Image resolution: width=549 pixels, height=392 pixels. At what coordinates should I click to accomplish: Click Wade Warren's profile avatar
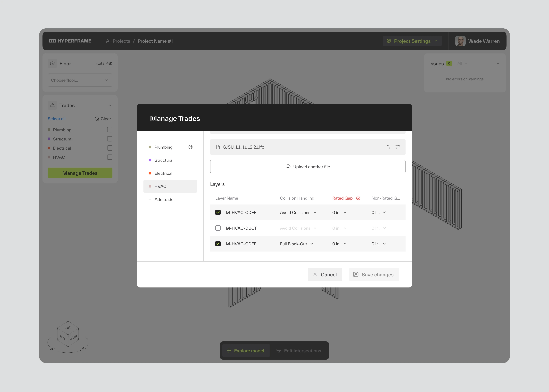[x=460, y=41]
